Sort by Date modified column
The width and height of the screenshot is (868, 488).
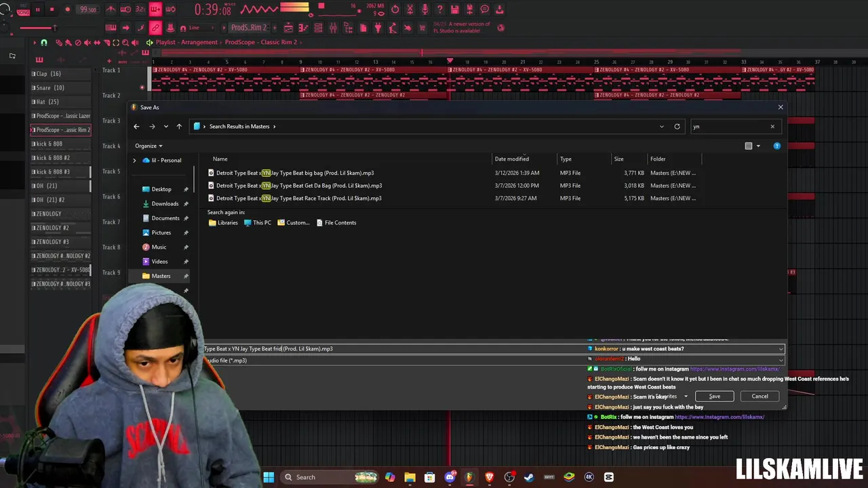(x=511, y=159)
